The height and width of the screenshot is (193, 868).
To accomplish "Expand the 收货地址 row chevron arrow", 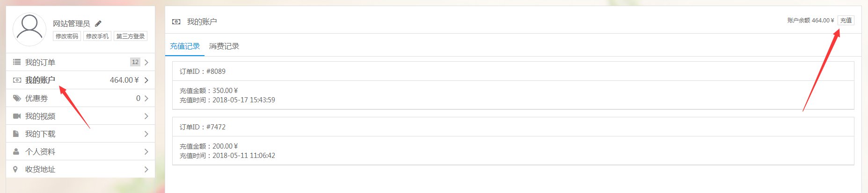I will coord(146,169).
